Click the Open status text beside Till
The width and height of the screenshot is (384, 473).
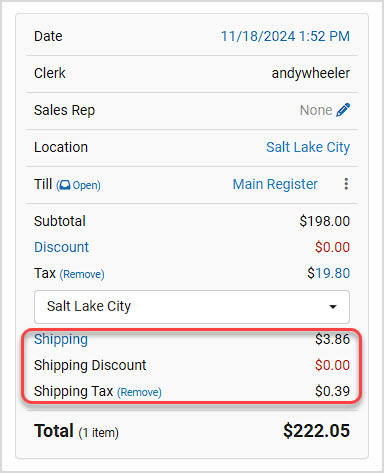pyautogui.click(x=85, y=185)
